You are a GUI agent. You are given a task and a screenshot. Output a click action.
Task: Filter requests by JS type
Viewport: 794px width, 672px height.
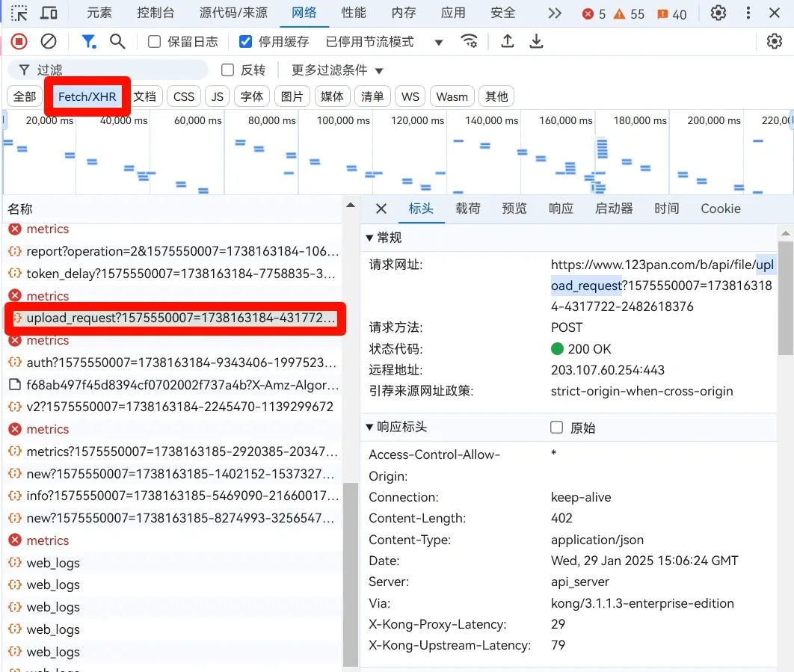(x=217, y=96)
